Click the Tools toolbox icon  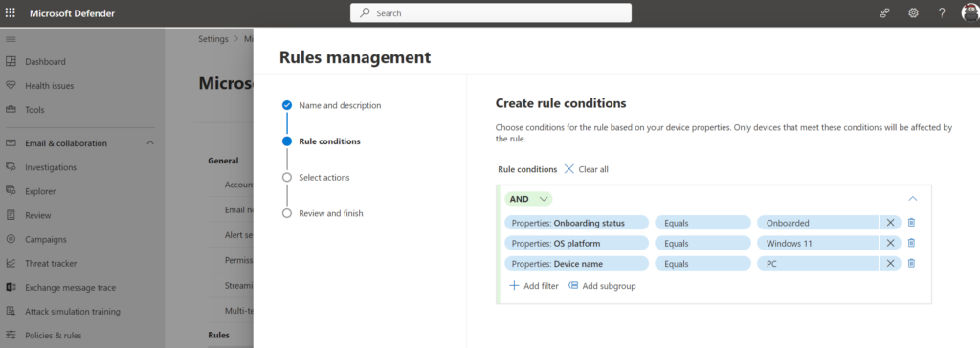tap(11, 109)
